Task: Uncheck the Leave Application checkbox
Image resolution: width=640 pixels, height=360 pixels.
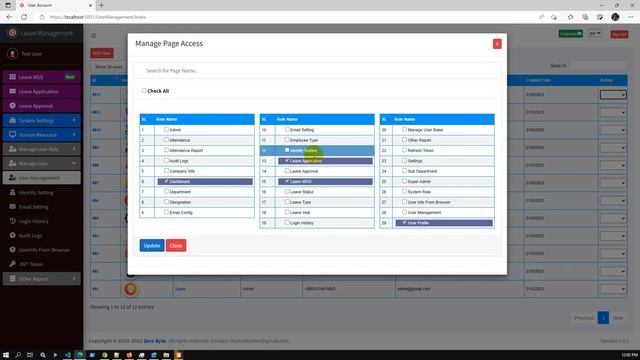Action: (287, 160)
